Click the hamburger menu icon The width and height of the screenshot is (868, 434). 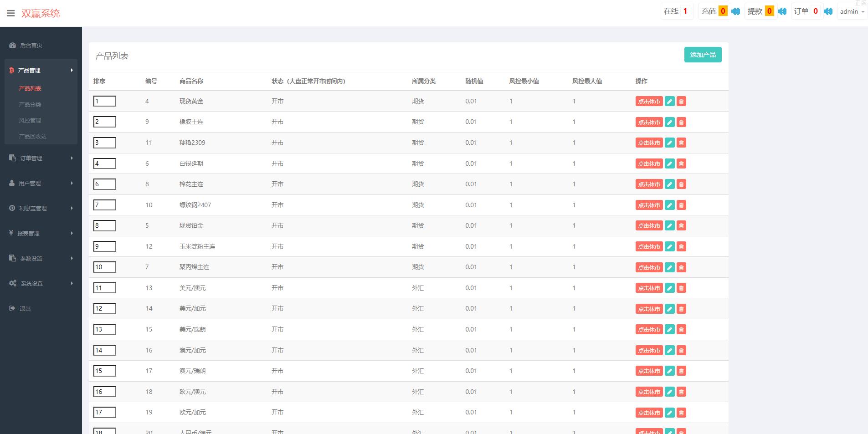(x=10, y=13)
